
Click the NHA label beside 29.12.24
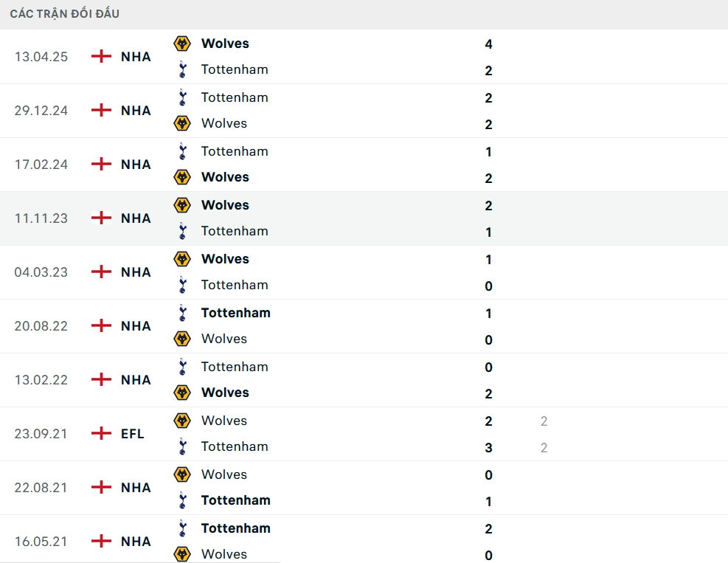point(136,111)
